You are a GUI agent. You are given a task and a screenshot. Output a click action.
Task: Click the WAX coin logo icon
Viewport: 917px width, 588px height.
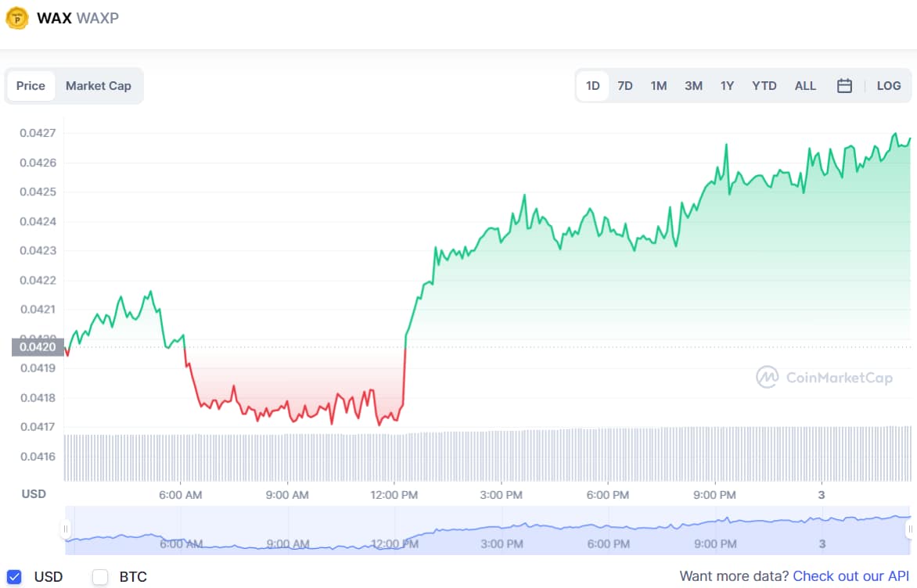(x=16, y=18)
